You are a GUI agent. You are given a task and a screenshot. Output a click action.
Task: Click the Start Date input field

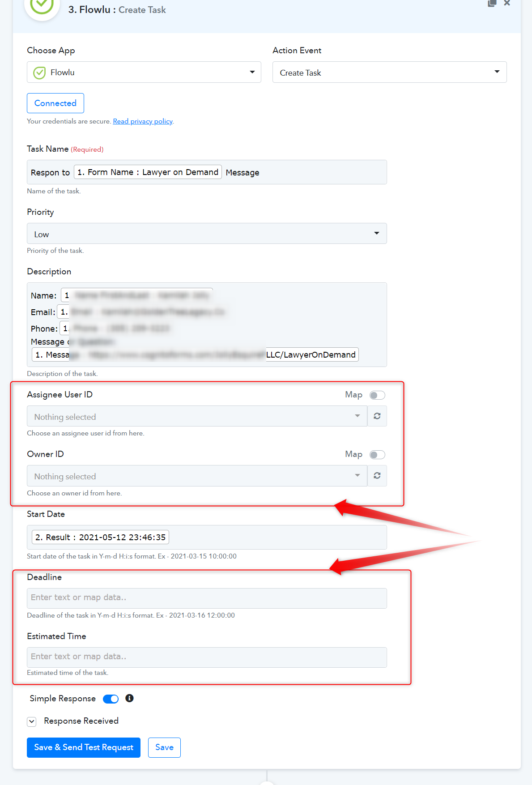(207, 537)
